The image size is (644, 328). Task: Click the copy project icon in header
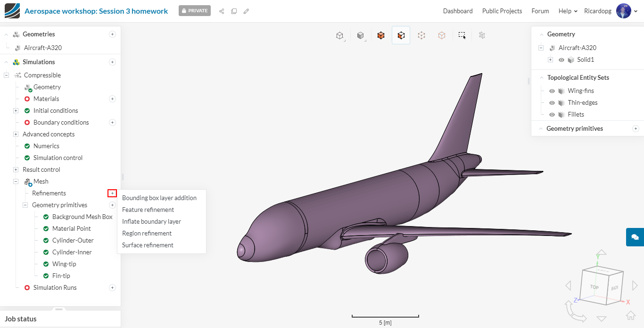tap(234, 11)
